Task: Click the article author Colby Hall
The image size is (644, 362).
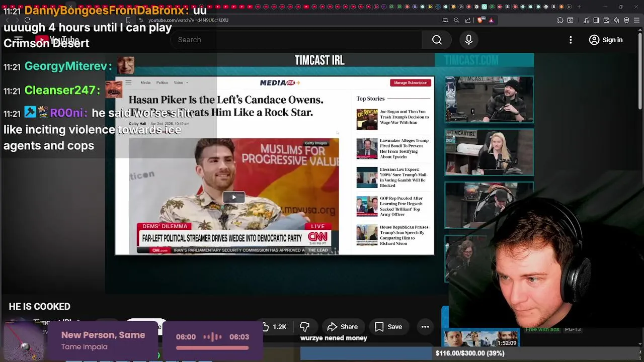Action: pyautogui.click(x=137, y=124)
